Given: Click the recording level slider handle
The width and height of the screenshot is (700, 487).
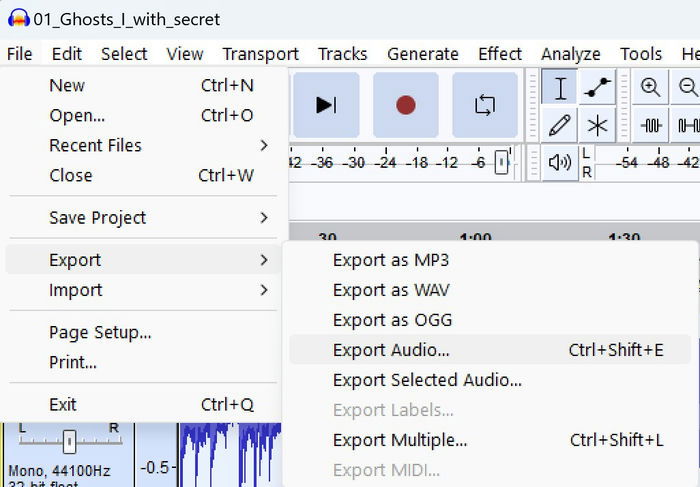Looking at the screenshot, I should [501, 162].
